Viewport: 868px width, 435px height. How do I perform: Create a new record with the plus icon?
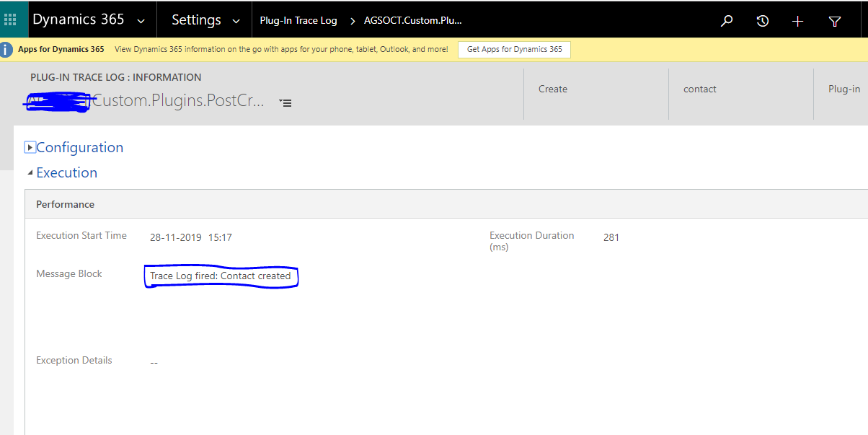tap(797, 21)
